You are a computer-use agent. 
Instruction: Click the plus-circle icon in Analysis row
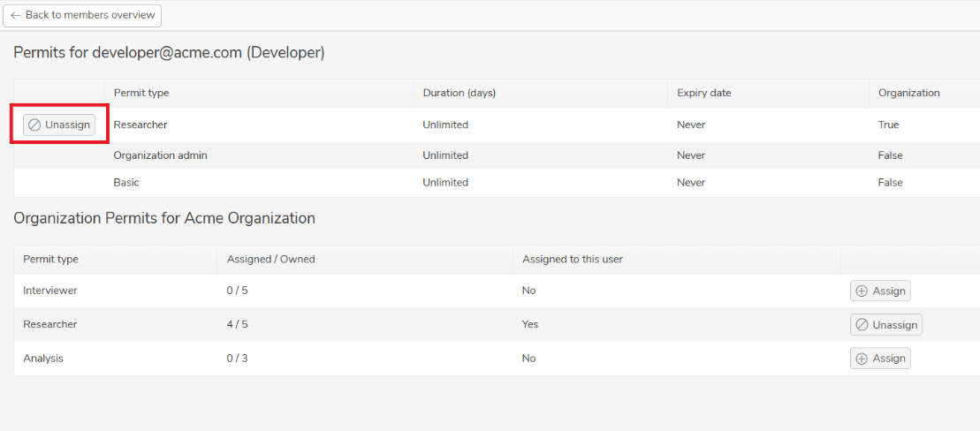coord(862,359)
